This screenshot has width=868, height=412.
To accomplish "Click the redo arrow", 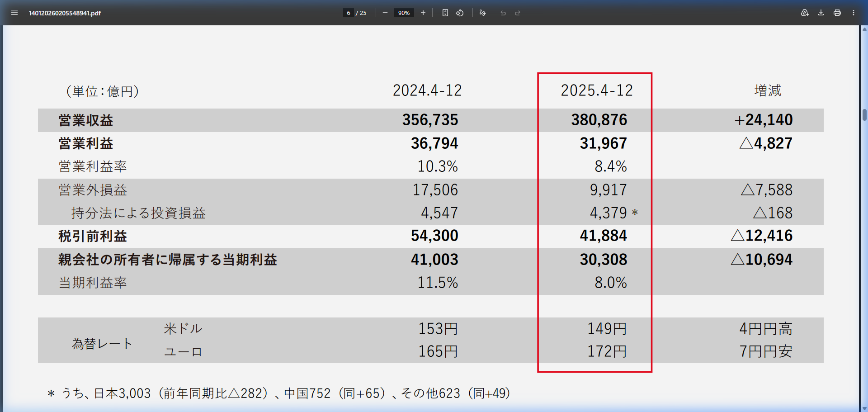I will pyautogui.click(x=518, y=13).
